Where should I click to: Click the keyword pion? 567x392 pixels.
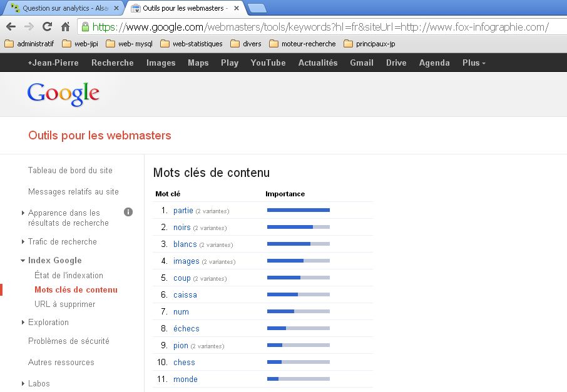[180, 345]
